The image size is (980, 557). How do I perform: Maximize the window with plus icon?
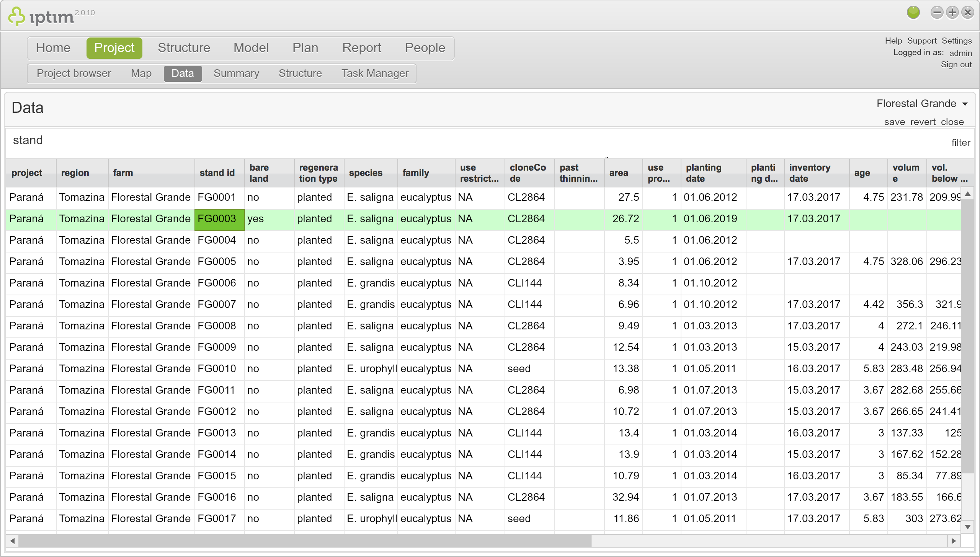952,12
